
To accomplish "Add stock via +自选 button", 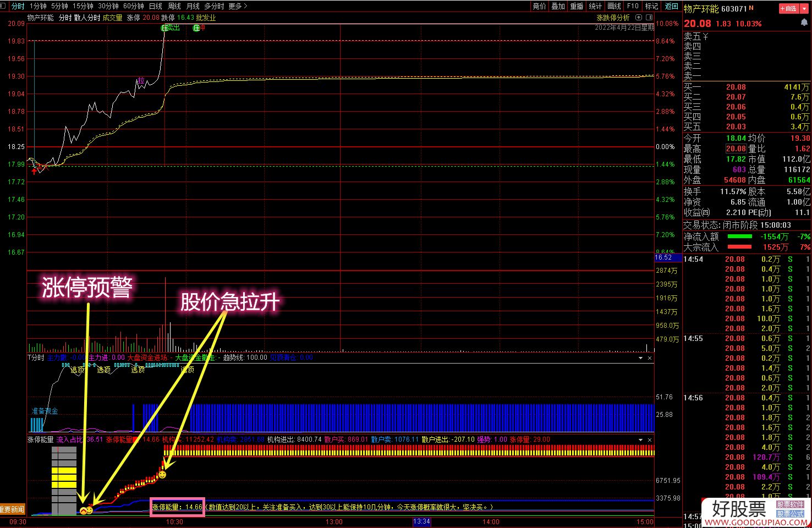I will tap(788, 9).
